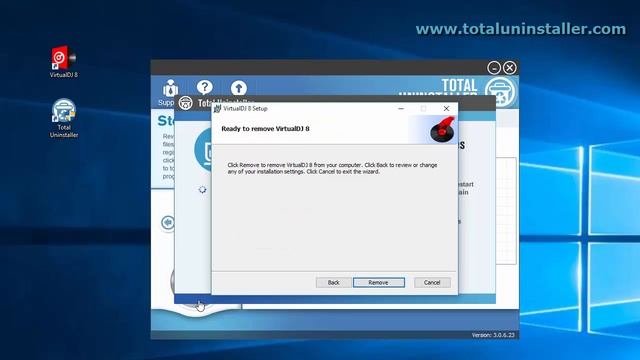Click the "Ready to remove VirtualDJ 8" heading
This screenshot has width=640, height=360.
pyautogui.click(x=265, y=129)
